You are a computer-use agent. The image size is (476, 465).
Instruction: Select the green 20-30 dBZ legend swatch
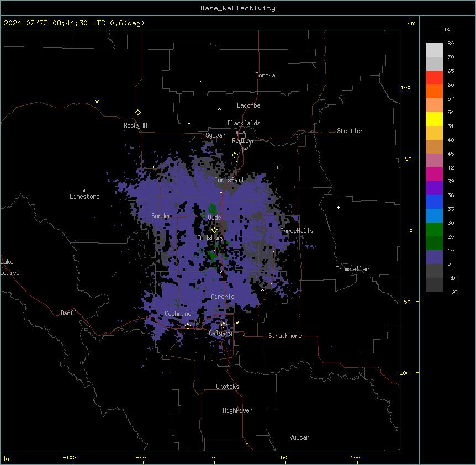pos(434,230)
